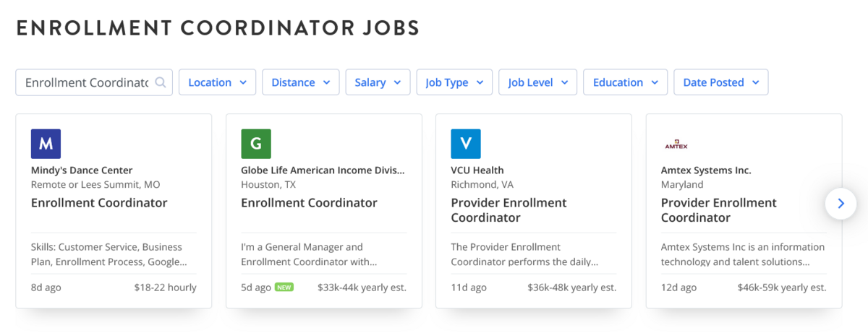
Task: Open Mindy's Dance Center Enrollment Coordinator job
Action: (99, 203)
